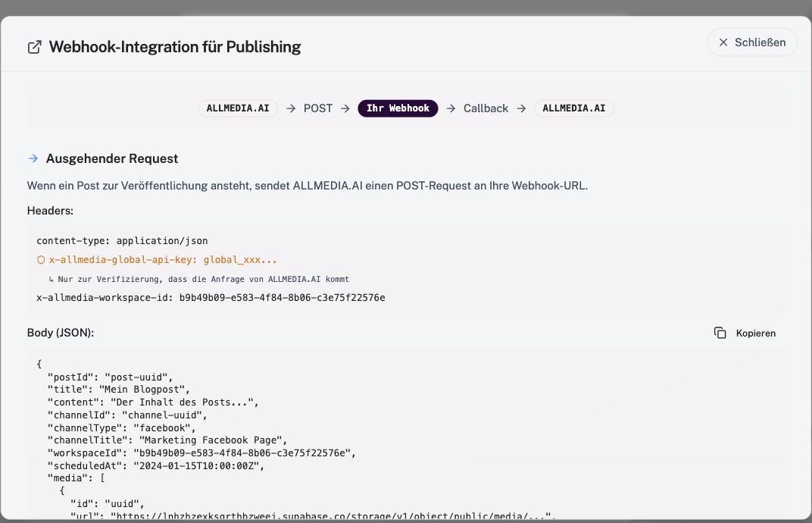
Task: Click the Ihr Webhook pill
Action: tap(398, 108)
